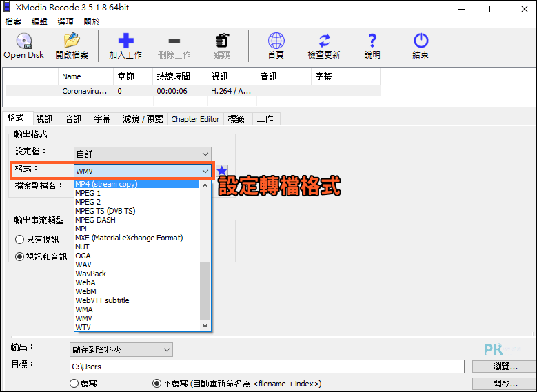Choose WavPack from format list

point(136,274)
